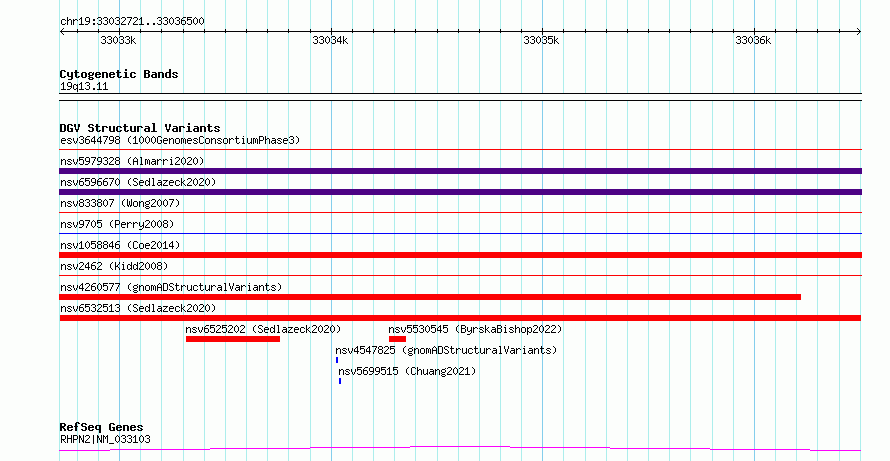Click the DGV Structural Variants track title

(140, 128)
